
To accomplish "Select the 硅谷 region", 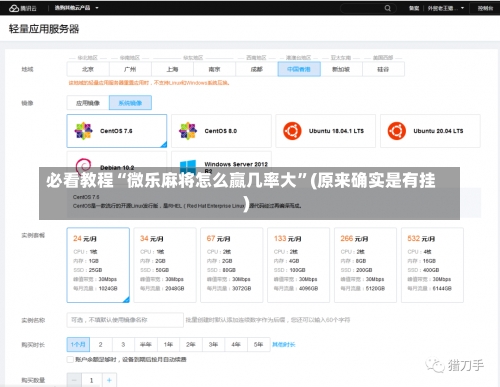I will 383,69.
